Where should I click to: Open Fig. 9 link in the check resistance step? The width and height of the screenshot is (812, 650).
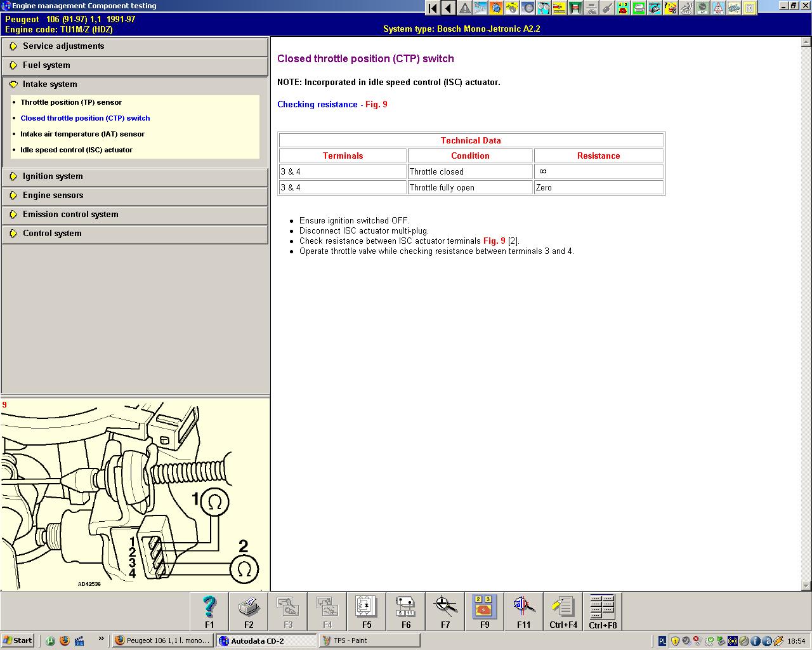(494, 241)
